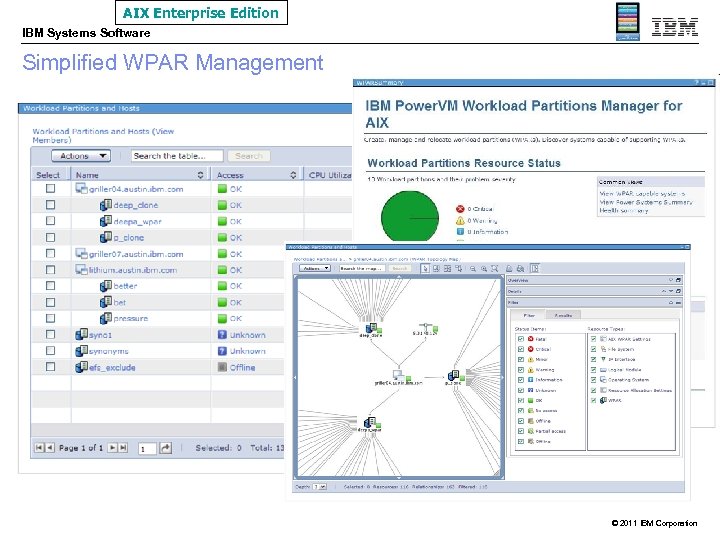
Task: Select the pointer tool in topology toolbar
Action: click(x=425, y=268)
